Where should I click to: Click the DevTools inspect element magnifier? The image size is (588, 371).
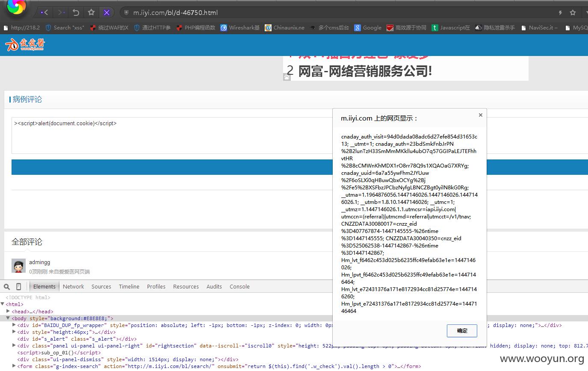(7, 286)
